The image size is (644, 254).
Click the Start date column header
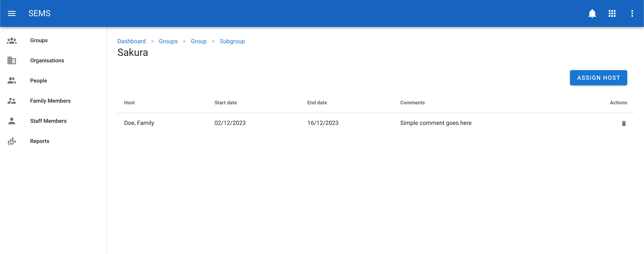pos(226,103)
